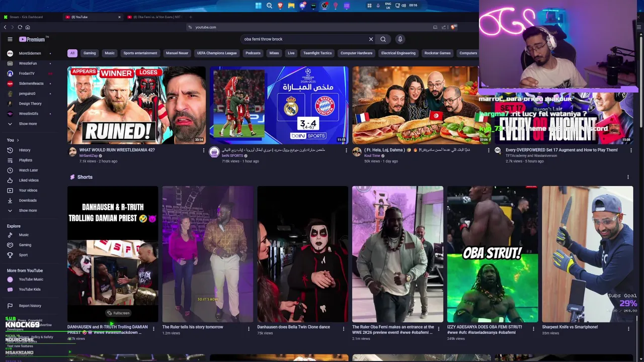Open Discord from the taskbar
The height and width of the screenshot is (362, 644).
click(x=302, y=6)
